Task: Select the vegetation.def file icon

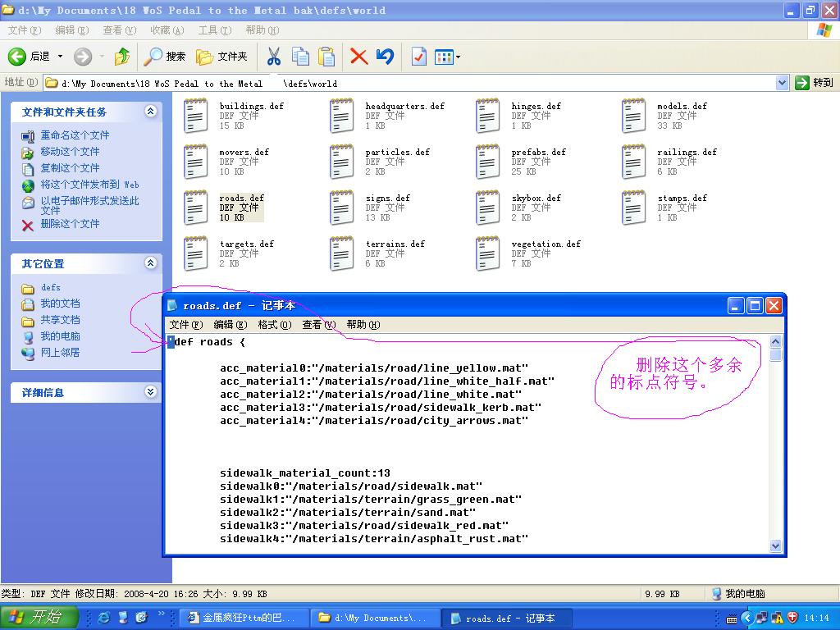Action: pos(487,253)
